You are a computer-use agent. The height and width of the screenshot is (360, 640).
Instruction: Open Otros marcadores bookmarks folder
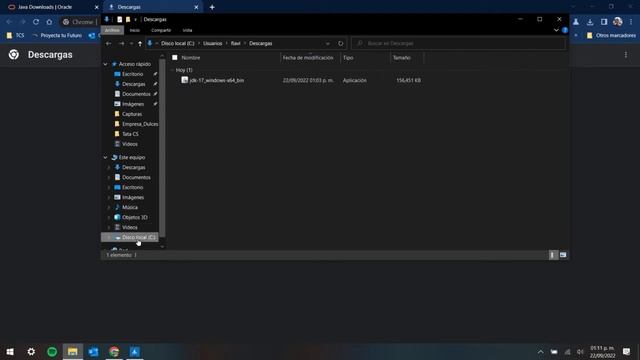tap(611, 36)
